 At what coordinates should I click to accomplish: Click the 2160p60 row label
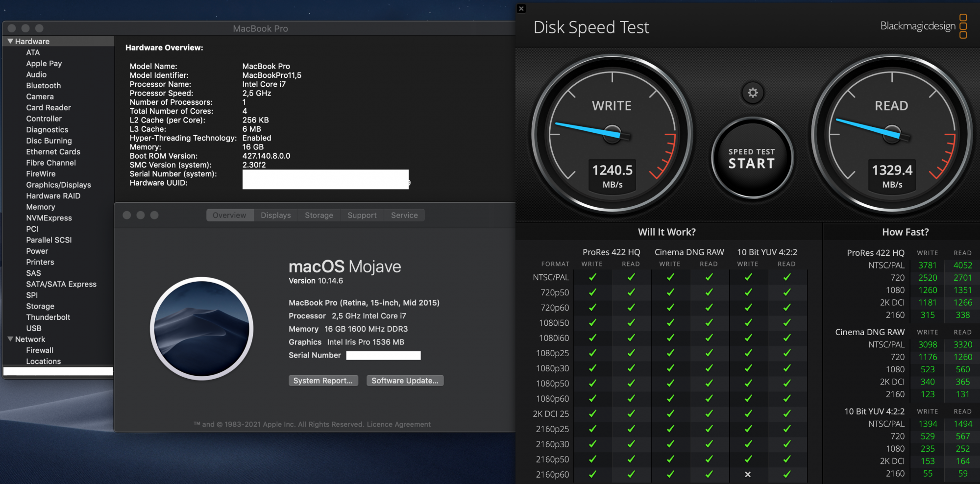pyautogui.click(x=552, y=474)
